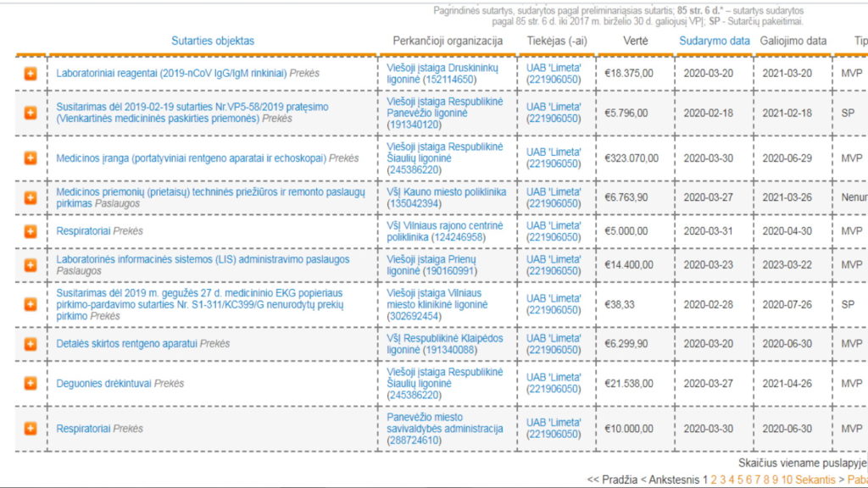Sort by Sutarties objektas column header
Viewport: 868px width, 488px height.
pos(212,41)
